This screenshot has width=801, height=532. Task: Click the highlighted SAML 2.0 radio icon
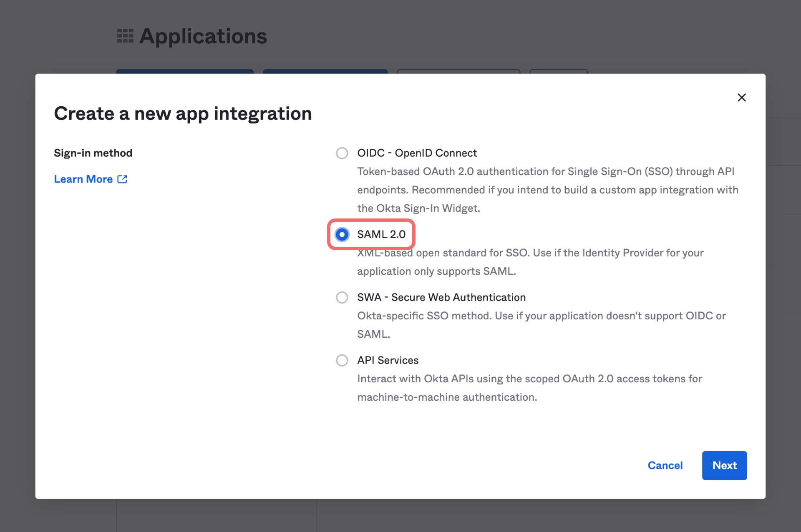click(x=342, y=235)
